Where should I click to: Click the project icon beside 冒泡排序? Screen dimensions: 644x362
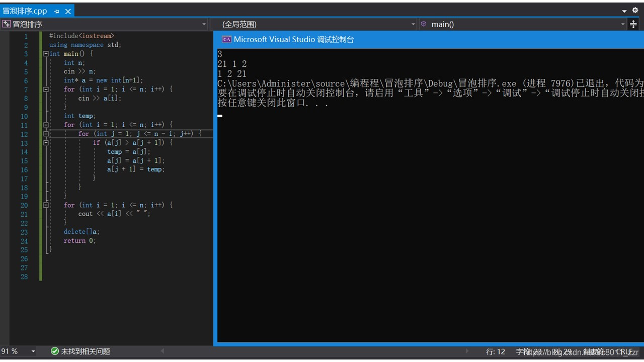(7, 24)
